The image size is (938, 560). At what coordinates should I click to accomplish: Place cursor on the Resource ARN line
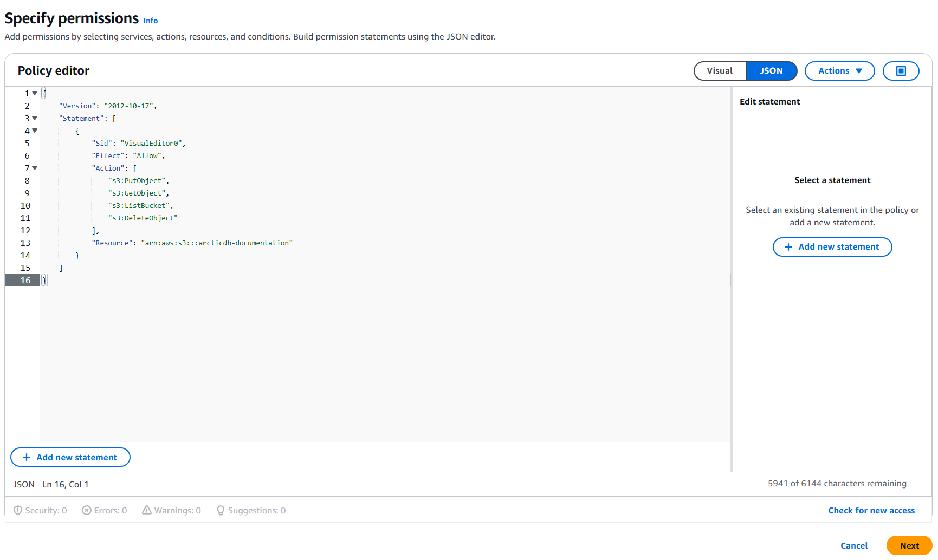(217, 243)
